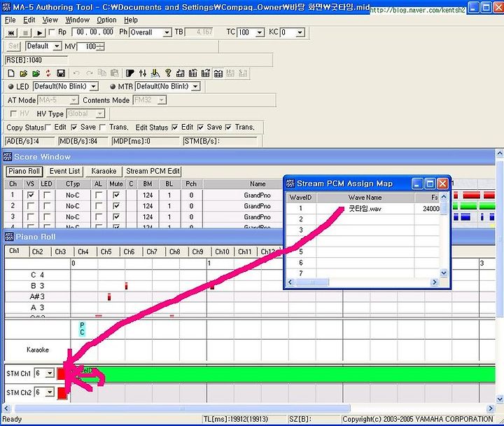The width and height of the screenshot is (504, 426).
Task: Toggle Edit Status Trans. checkbox
Action: click(x=228, y=128)
